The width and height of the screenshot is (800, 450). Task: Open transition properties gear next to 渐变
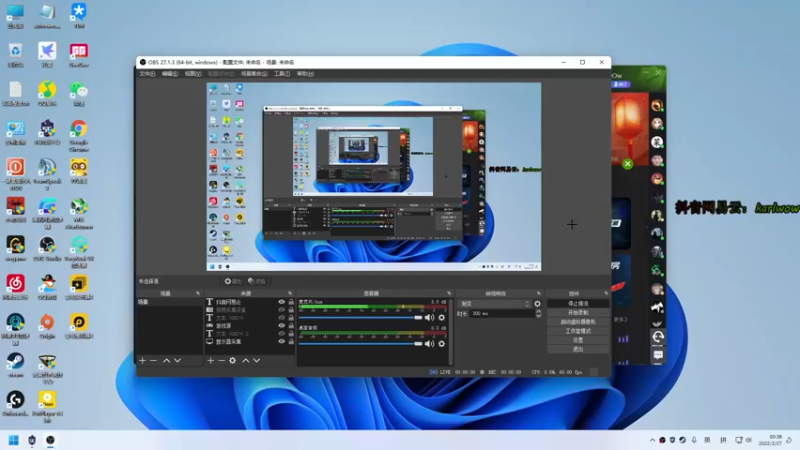[537, 304]
